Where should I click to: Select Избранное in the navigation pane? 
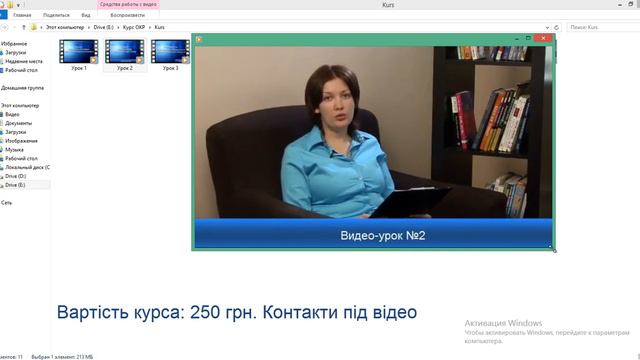click(14, 44)
